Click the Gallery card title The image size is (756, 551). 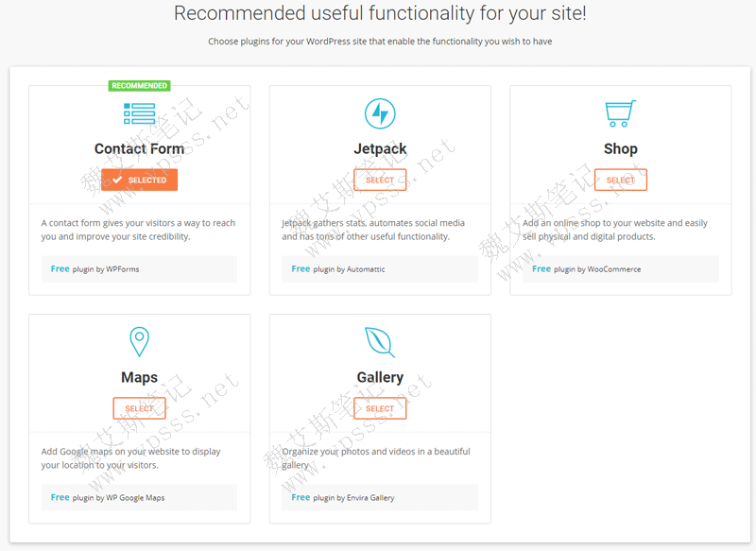tap(380, 377)
